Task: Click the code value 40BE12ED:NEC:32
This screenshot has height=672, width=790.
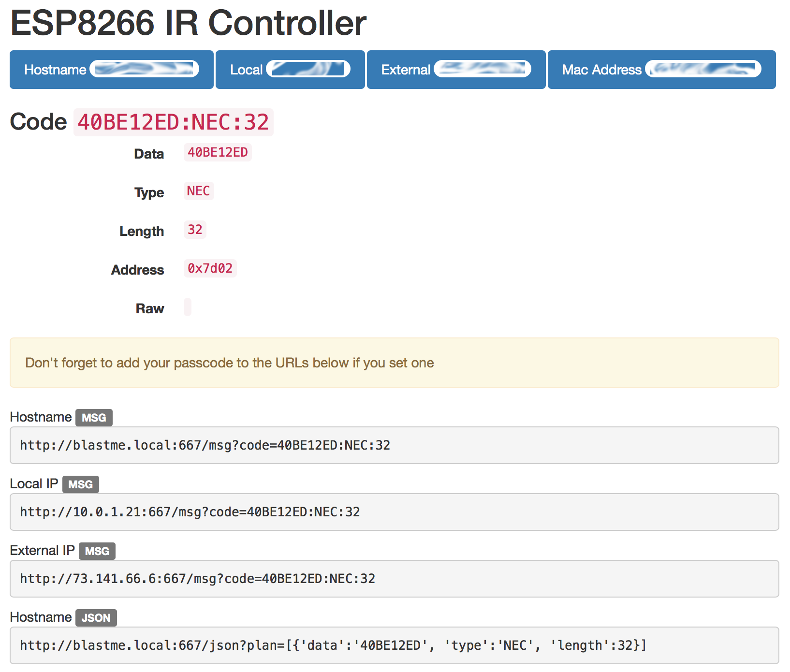Action: [x=173, y=122]
